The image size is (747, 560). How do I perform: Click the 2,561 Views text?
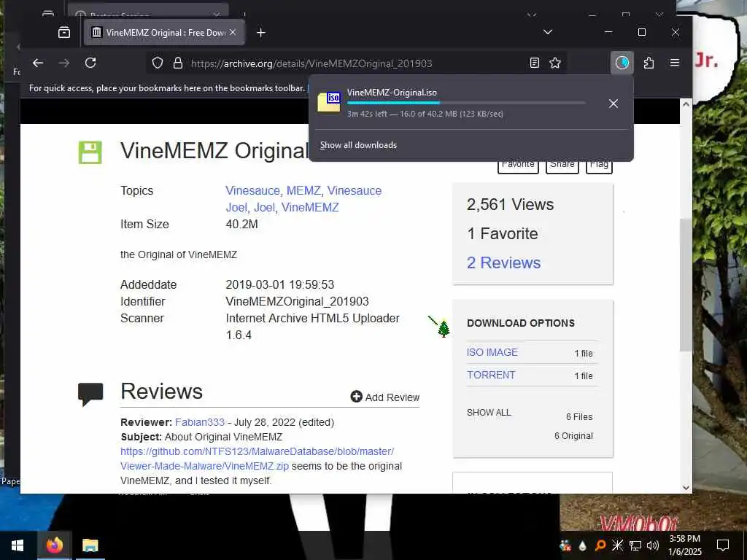(x=510, y=205)
